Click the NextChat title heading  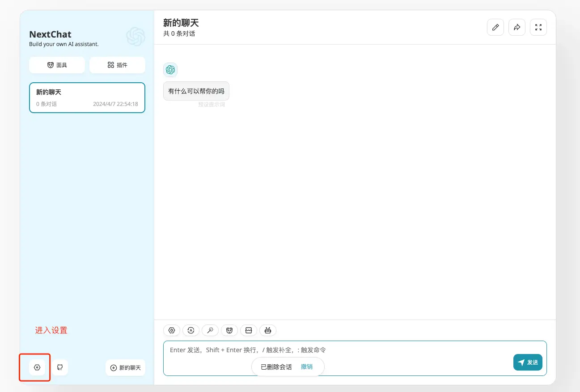click(x=50, y=34)
